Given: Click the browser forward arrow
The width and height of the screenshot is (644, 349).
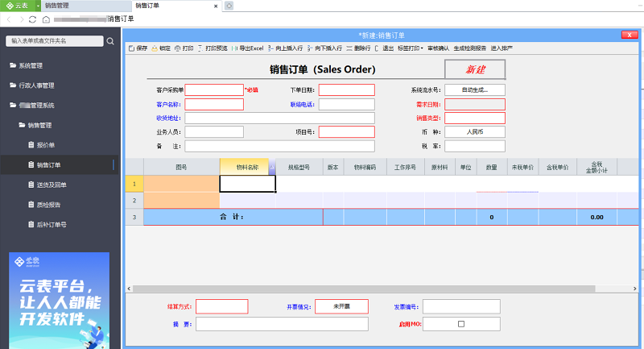Looking at the screenshot, I should click(21, 19).
